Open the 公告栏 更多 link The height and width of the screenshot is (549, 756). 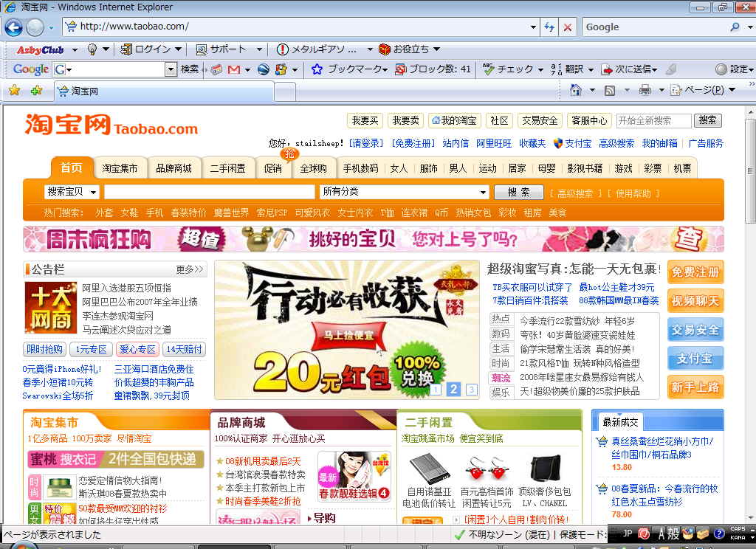click(190, 269)
